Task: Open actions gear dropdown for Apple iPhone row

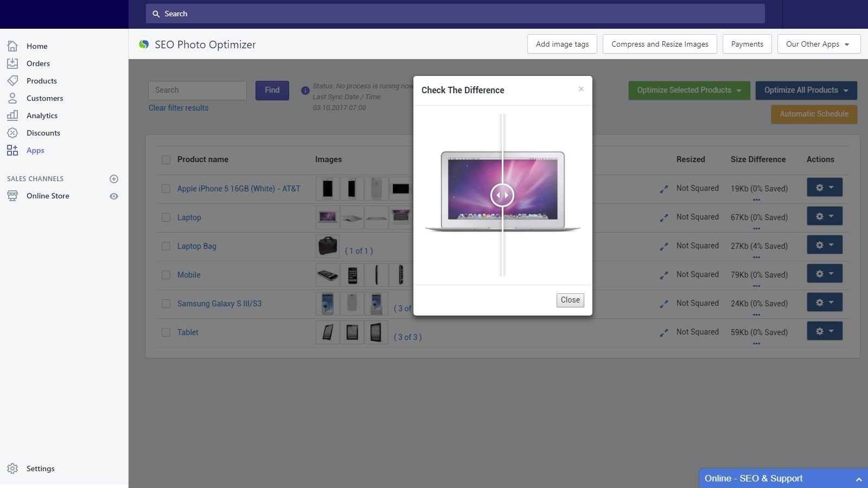Action: click(825, 188)
